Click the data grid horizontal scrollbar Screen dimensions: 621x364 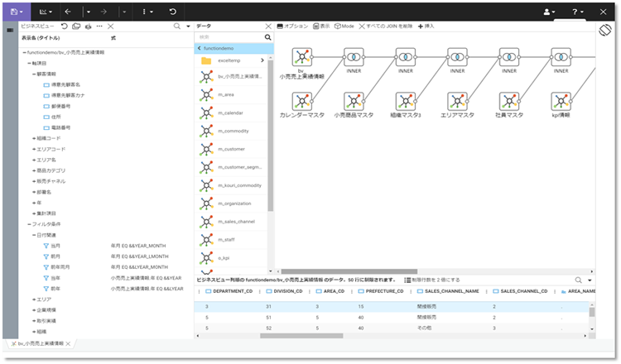(x=301, y=336)
